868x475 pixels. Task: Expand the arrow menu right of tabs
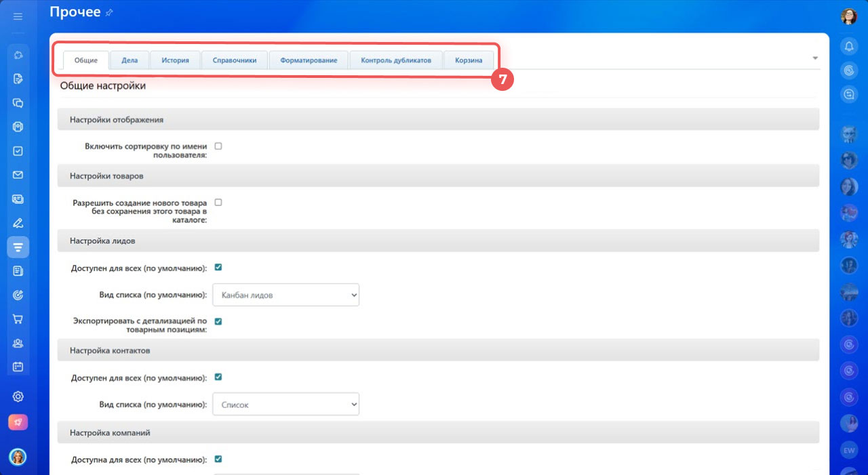(x=814, y=58)
